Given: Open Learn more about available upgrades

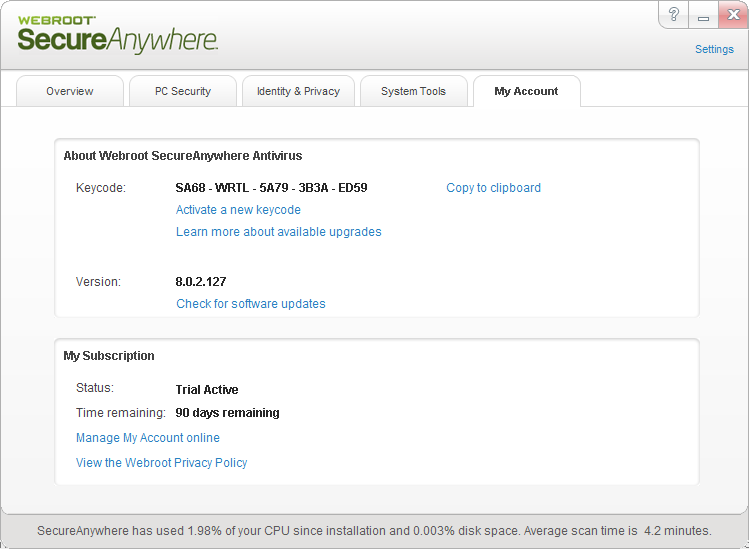Looking at the screenshot, I should tap(278, 232).
